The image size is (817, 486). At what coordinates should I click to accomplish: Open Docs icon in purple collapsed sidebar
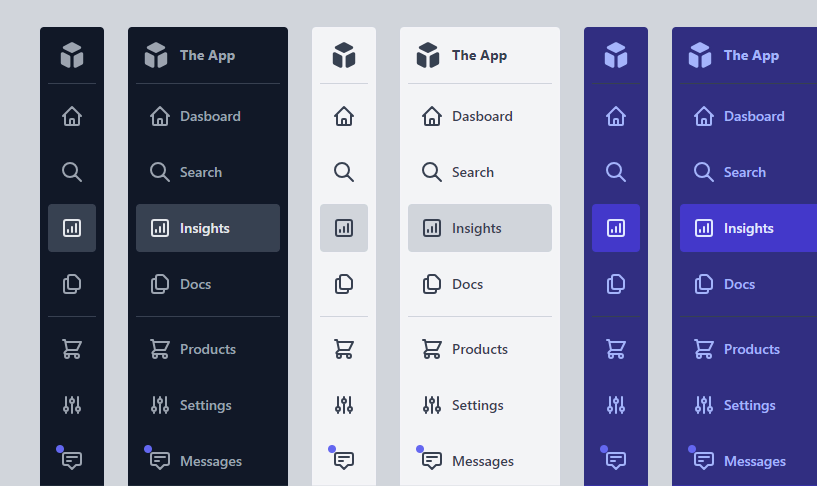[616, 284]
